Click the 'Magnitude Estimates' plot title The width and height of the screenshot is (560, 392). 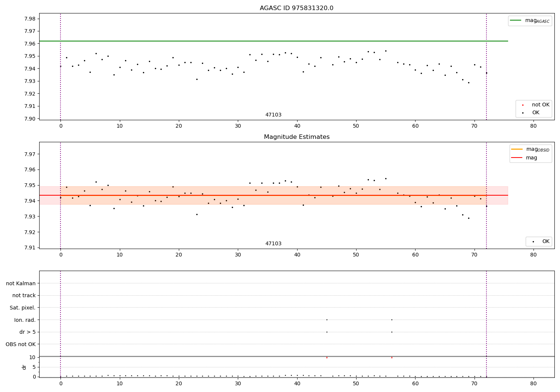point(296,137)
